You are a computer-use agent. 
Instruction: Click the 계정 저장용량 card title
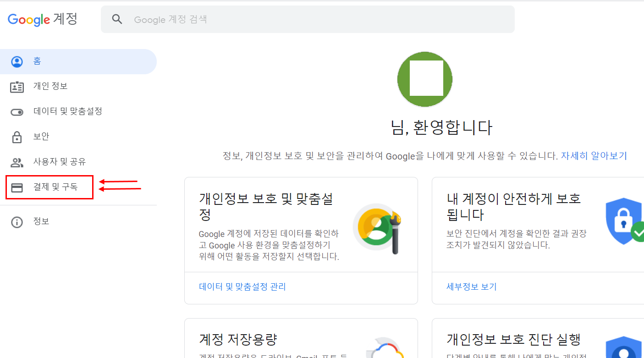pos(238,340)
